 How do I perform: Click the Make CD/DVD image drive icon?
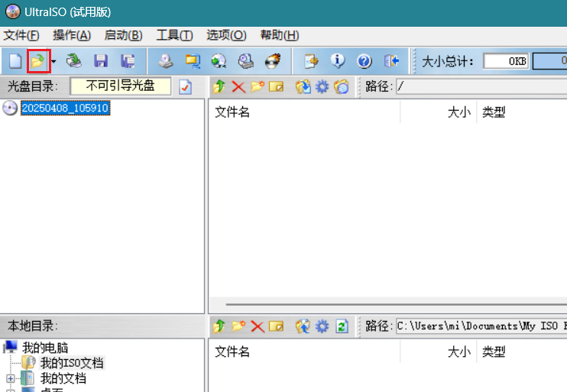166,61
